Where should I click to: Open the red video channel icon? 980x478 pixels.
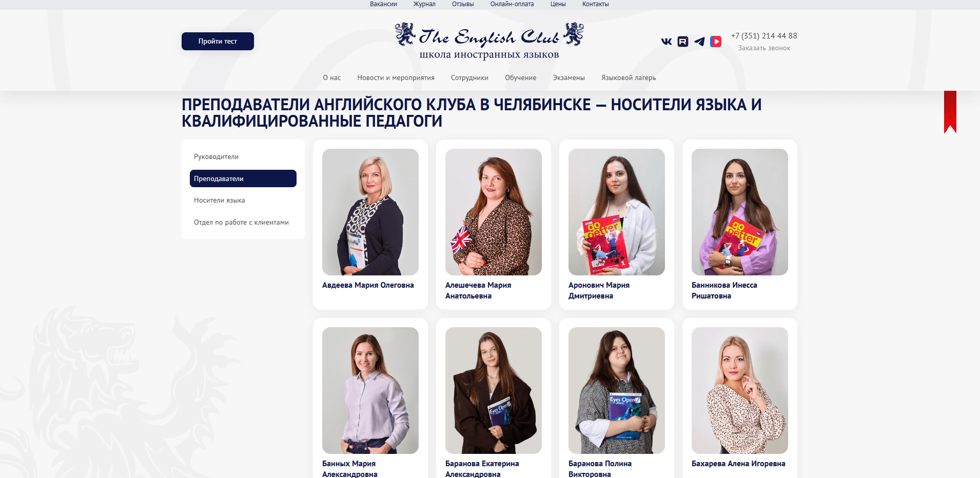pyautogui.click(x=716, y=42)
